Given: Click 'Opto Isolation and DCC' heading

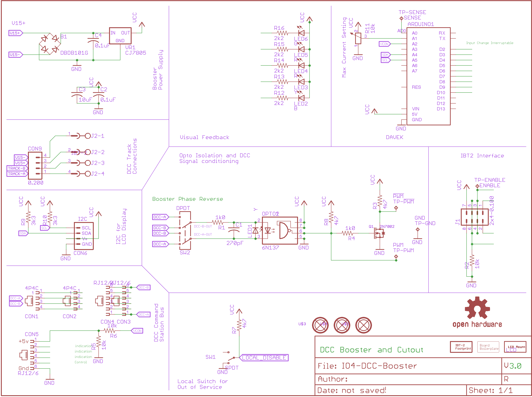Looking at the screenshot, I should click(x=215, y=155).
